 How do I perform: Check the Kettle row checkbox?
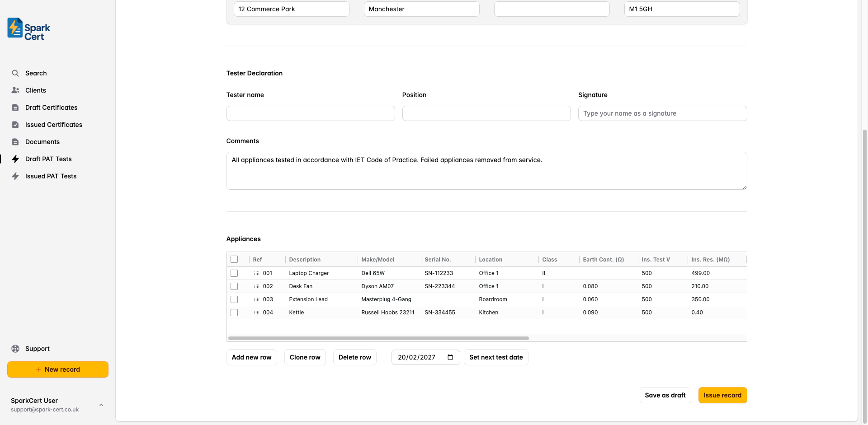234,312
